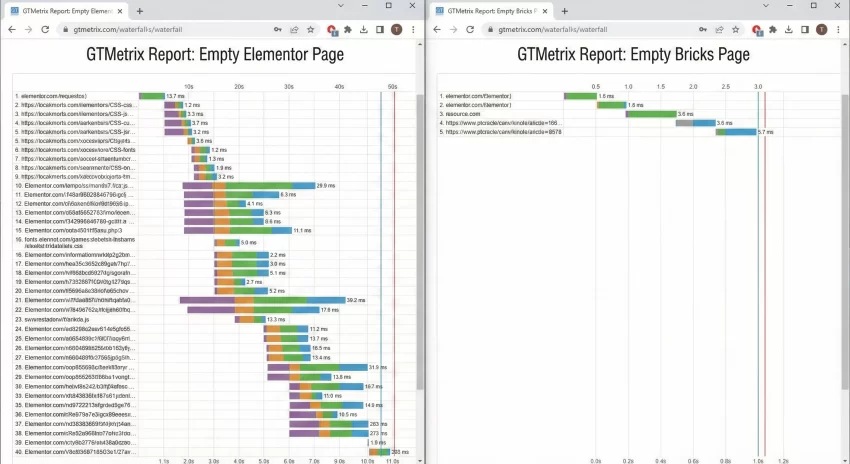Open the profile avatar in the Elementor window
This screenshot has width=850, height=464.
397,29
